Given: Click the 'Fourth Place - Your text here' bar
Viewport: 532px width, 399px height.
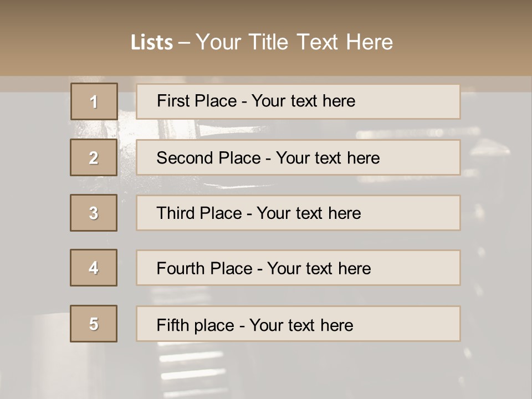Looking at the screenshot, I should 298,268.
